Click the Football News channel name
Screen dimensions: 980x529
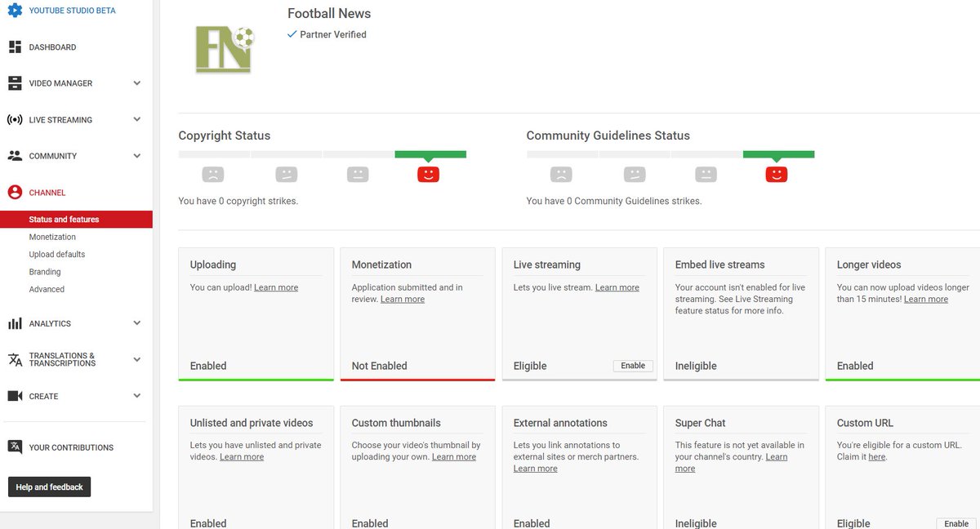tap(329, 13)
